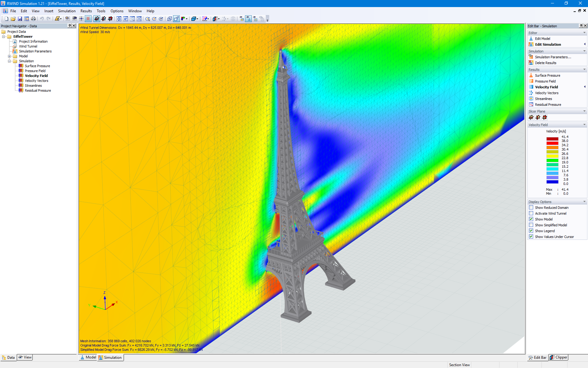Click the first slicer plane icon in Edit Bar
Image resolution: width=588 pixels, height=368 pixels.
pyautogui.click(x=531, y=117)
